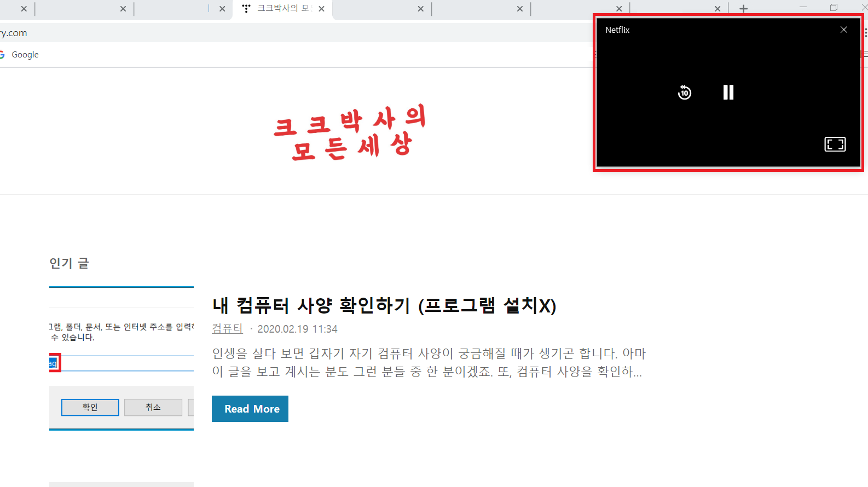Click the post date 2020.02.19 11:34

[297, 329]
